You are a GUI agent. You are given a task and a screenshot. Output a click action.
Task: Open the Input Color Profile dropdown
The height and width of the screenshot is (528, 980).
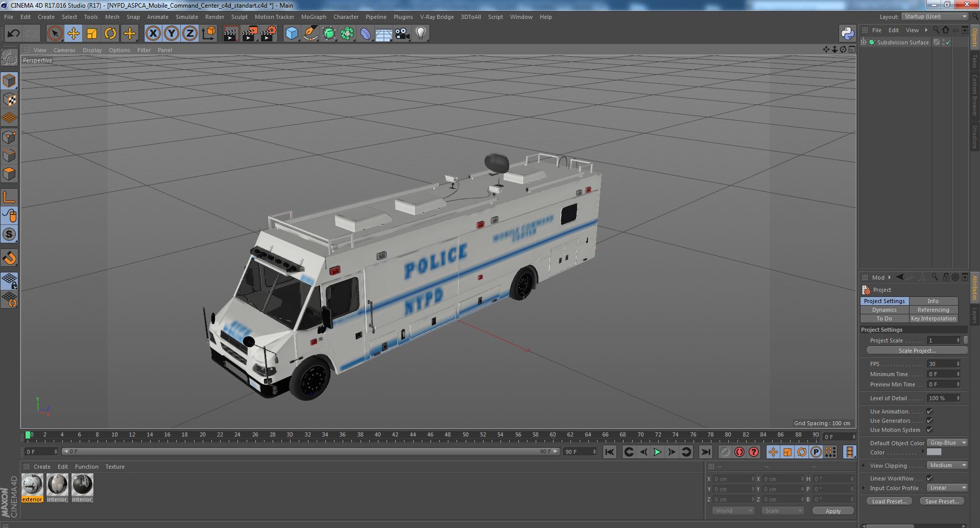(x=947, y=488)
